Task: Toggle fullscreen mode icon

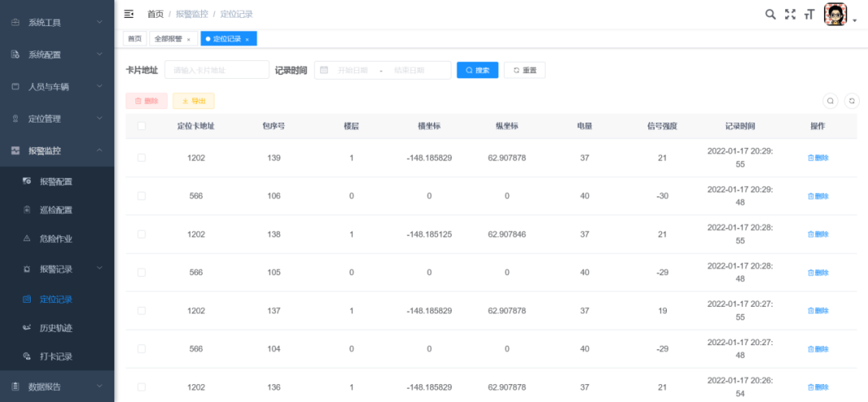Action: click(x=790, y=14)
